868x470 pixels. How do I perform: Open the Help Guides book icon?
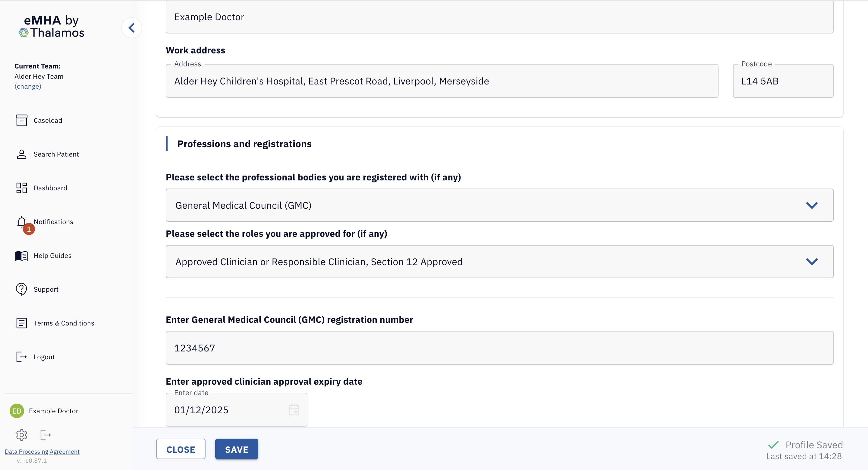(22, 256)
